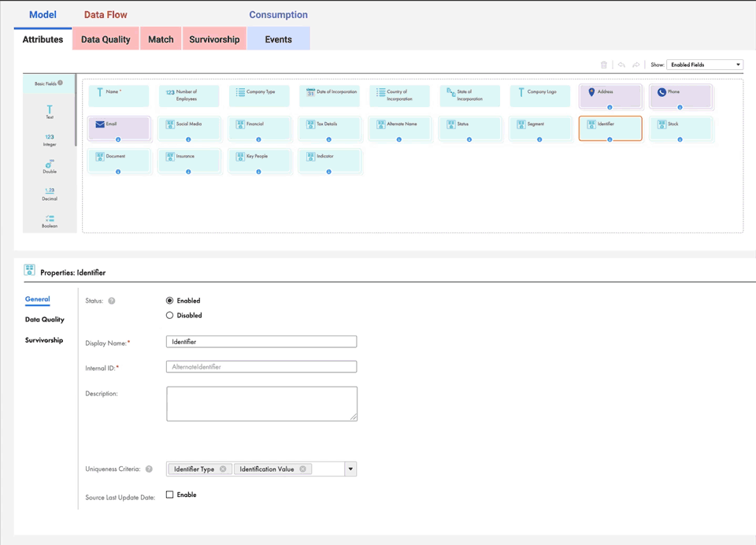The height and width of the screenshot is (545, 756).
Task: Check the Source Last Update Date Enable box
Action: pyautogui.click(x=169, y=495)
